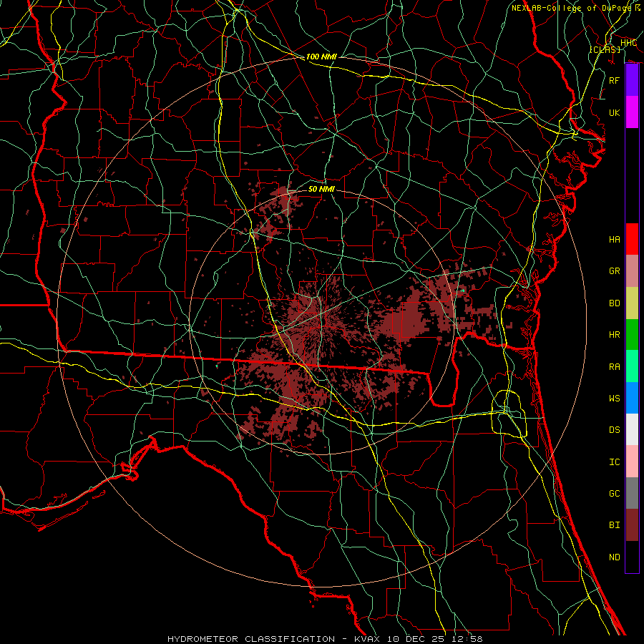Click the GC legend label
This screenshot has height=644, width=644.
[x=615, y=494]
